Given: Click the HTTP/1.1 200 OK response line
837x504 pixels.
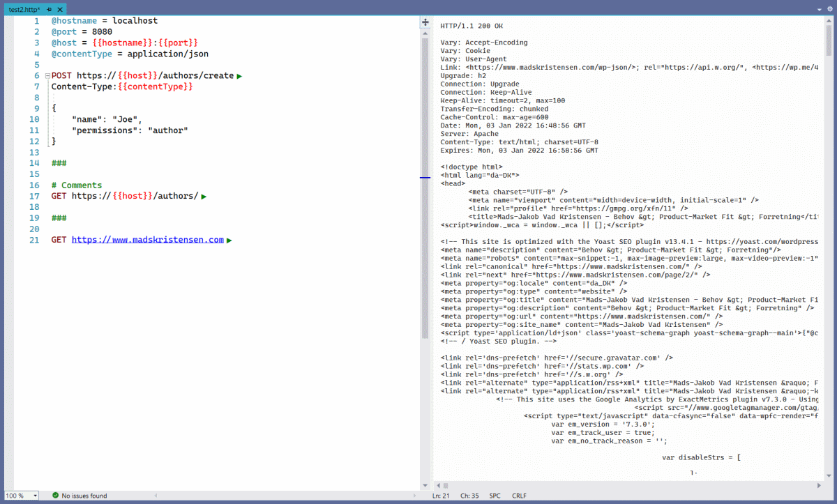Looking at the screenshot, I should point(472,26).
